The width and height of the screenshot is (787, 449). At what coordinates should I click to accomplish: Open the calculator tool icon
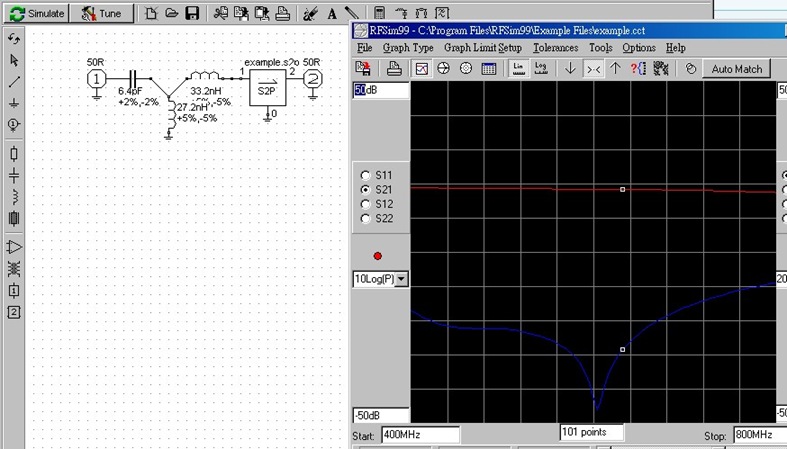pyautogui.click(x=379, y=13)
